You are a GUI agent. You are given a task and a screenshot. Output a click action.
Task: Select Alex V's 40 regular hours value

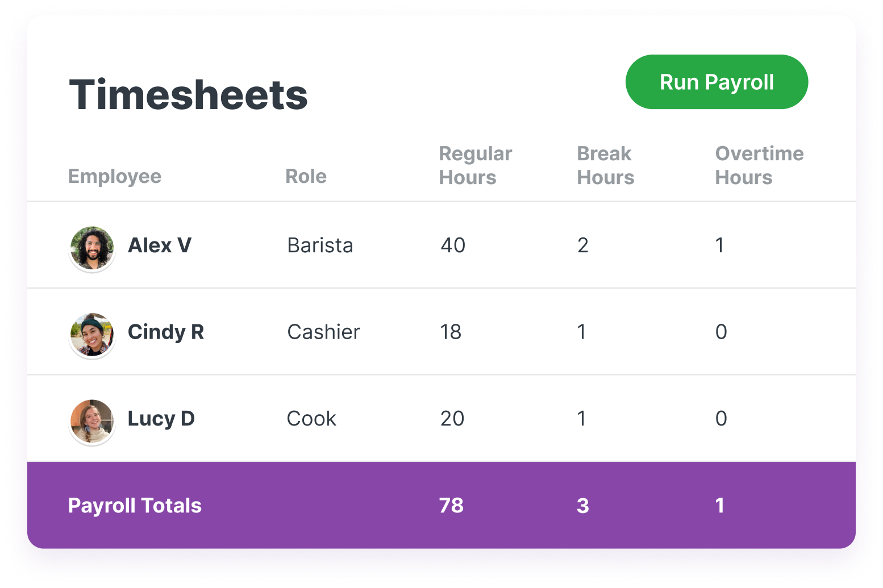(x=453, y=245)
